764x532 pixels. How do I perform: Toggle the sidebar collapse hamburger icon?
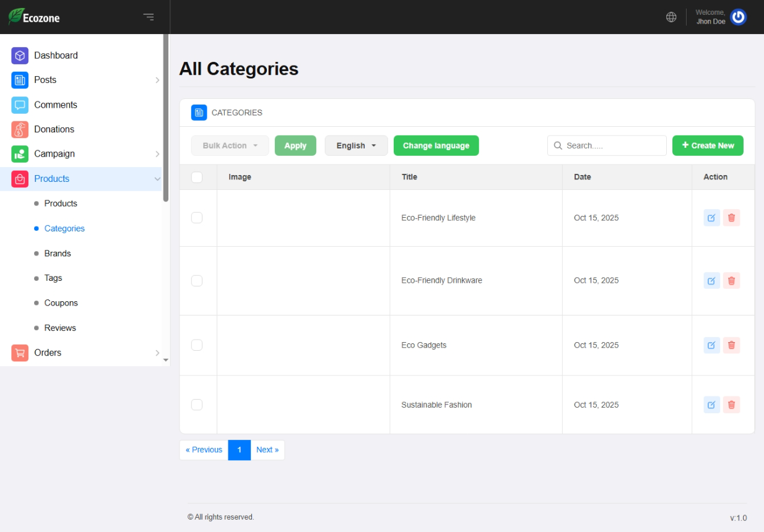[149, 17]
